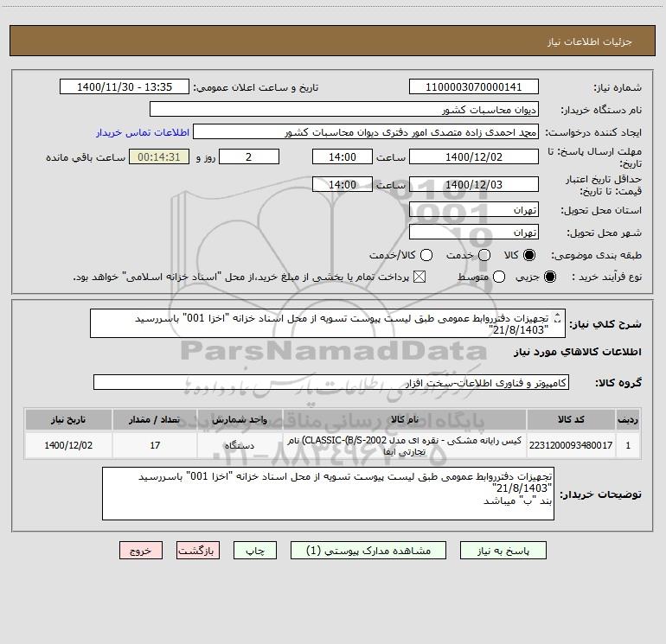Select the کالا radio button

[x=529, y=255]
